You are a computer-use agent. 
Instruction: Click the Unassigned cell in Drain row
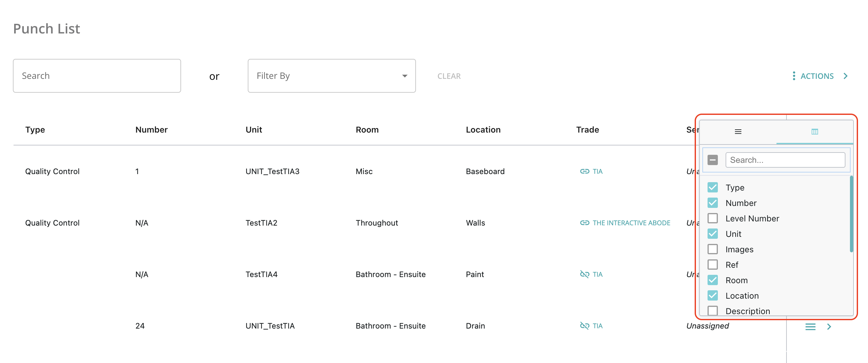707,326
